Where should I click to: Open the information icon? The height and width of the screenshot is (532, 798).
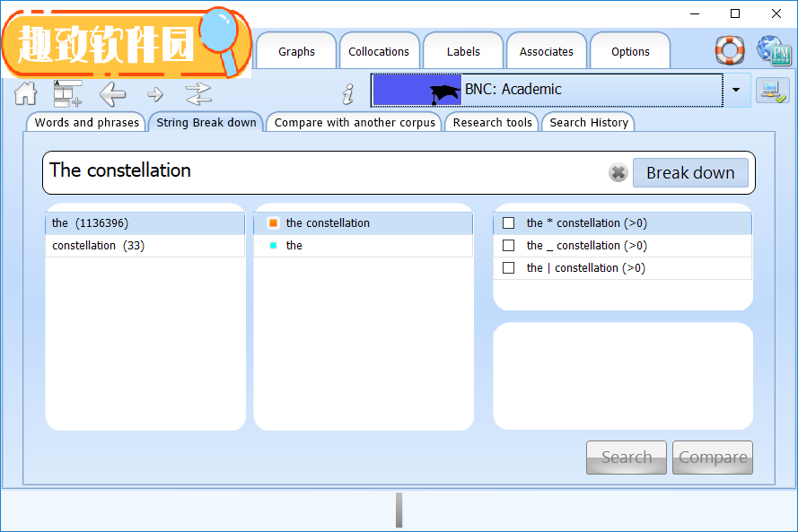348,93
